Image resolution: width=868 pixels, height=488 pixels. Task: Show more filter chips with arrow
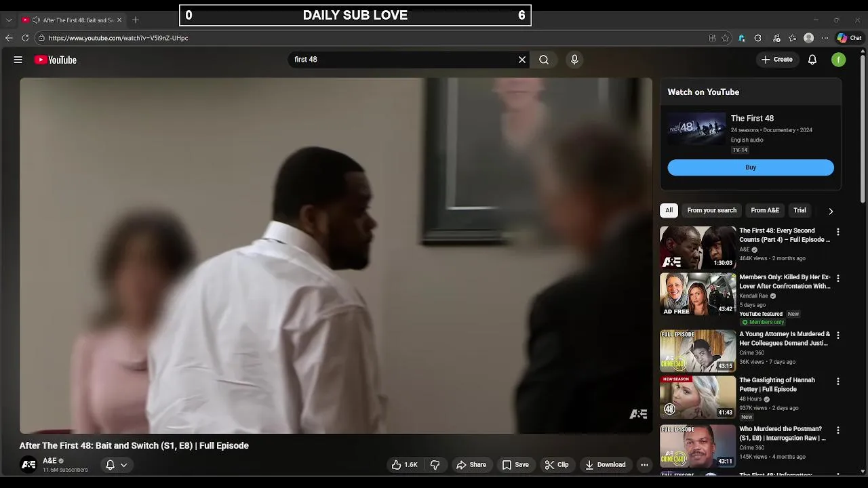point(831,211)
